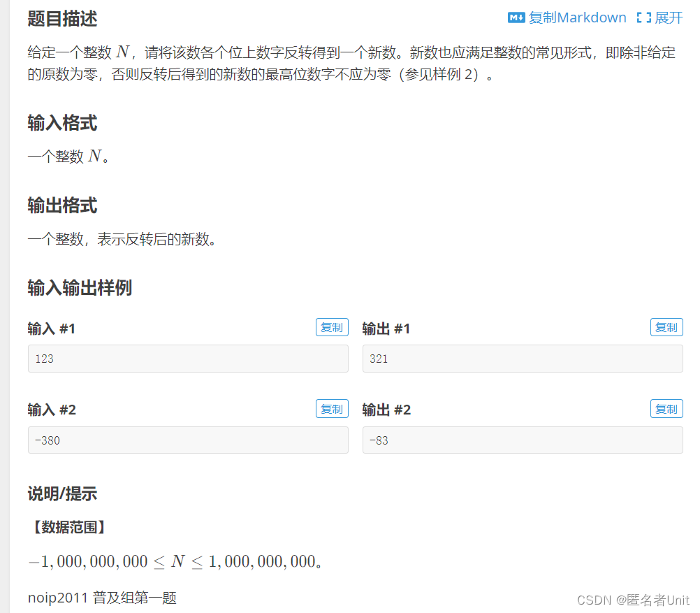Viewport: 700px width, 613px height.
Task: Click the 【数据范围】 label
Action: click(x=69, y=527)
